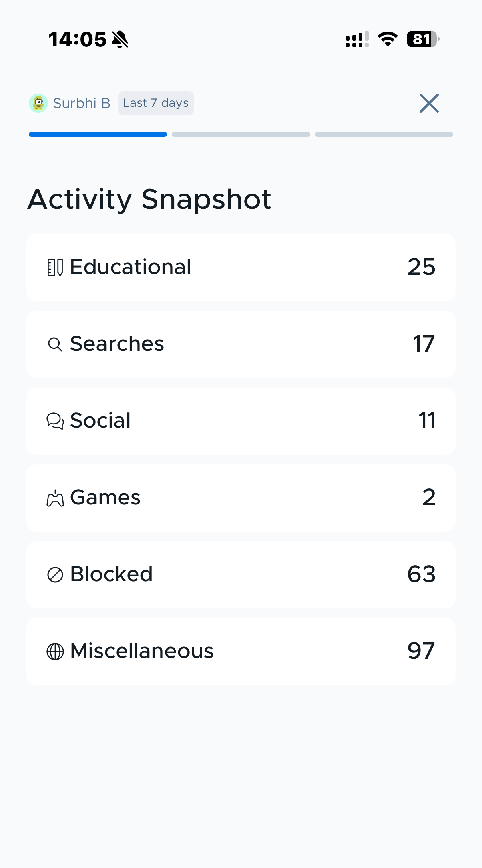Jump to the second story progress segment
The height and width of the screenshot is (868, 482).
coord(241,134)
